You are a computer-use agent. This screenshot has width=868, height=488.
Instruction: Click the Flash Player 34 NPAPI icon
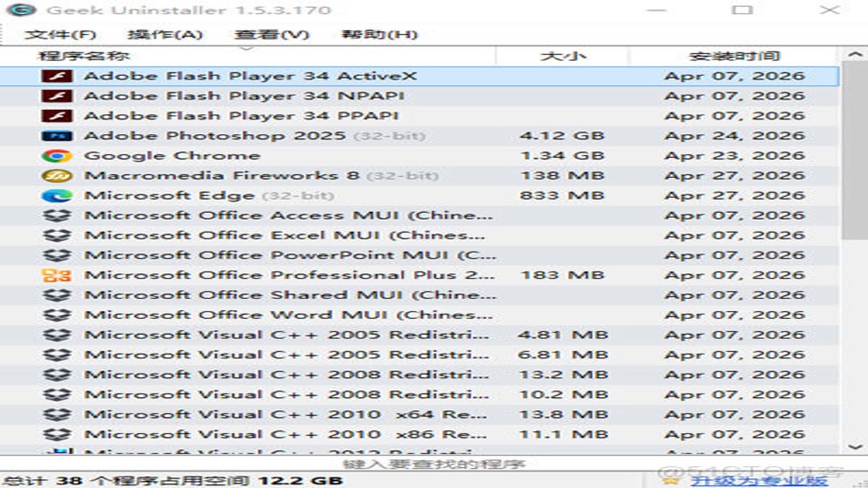tap(56, 96)
